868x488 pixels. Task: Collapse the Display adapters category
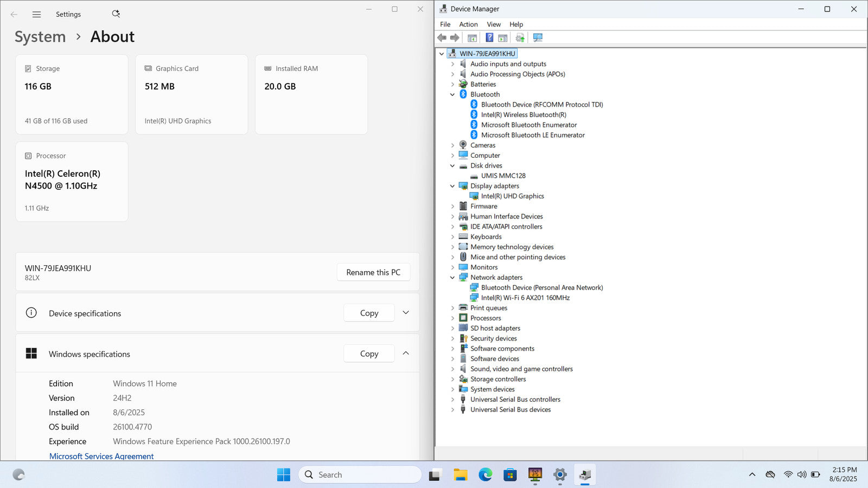pos(452,186)
